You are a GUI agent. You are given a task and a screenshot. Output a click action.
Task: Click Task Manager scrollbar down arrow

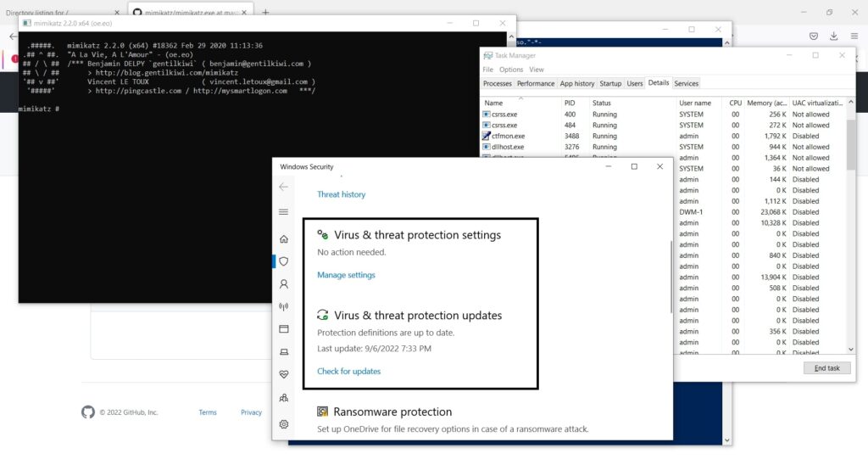pyautogui.click(x=851, y=349)
